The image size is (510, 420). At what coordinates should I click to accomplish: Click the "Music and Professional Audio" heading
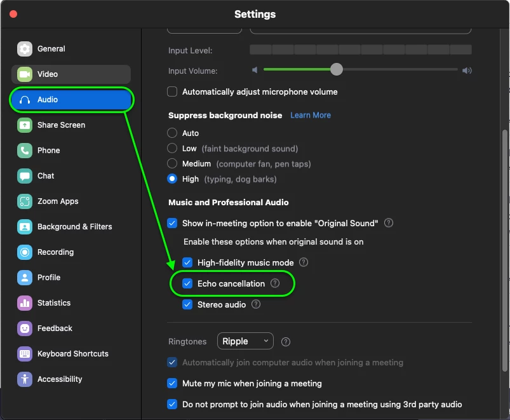229,202
